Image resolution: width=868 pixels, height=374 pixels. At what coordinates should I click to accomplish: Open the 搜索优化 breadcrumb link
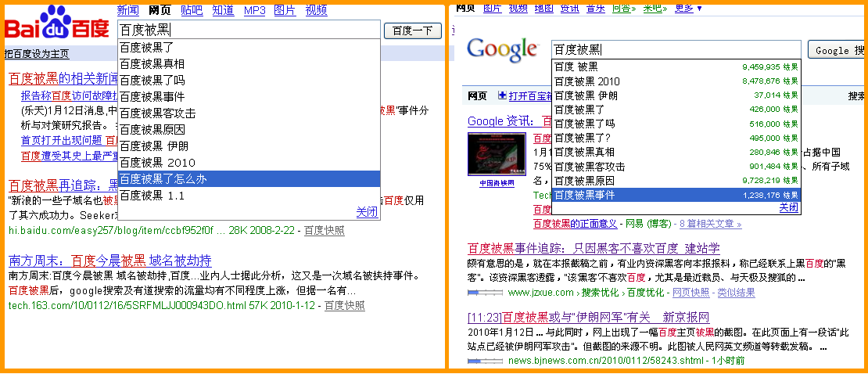click(x=601, y=293)
